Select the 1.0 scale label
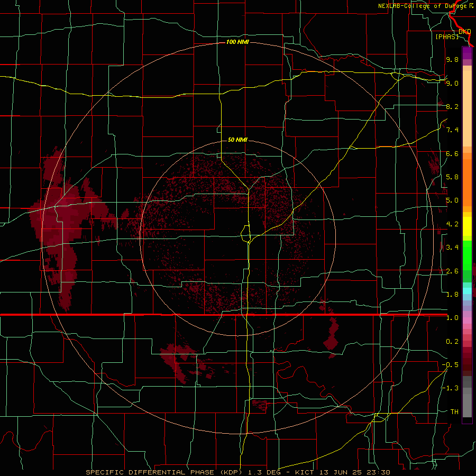The image size is (476, 476). pos(452,318)
